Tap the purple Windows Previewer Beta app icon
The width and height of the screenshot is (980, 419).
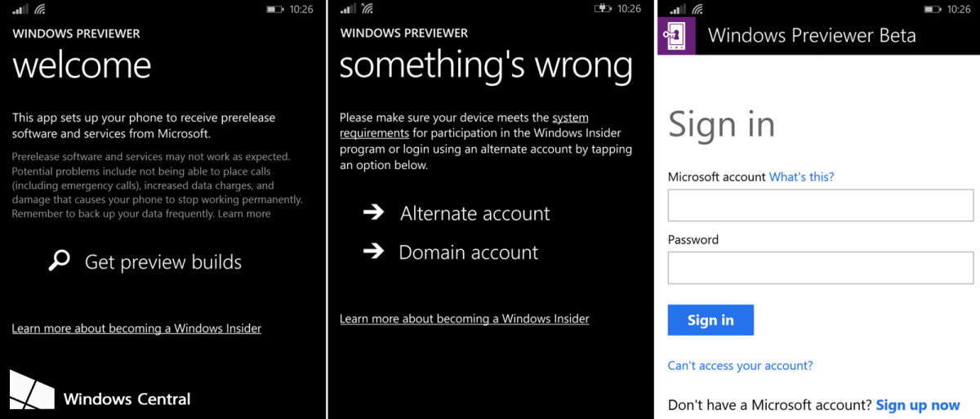[676, 35]
